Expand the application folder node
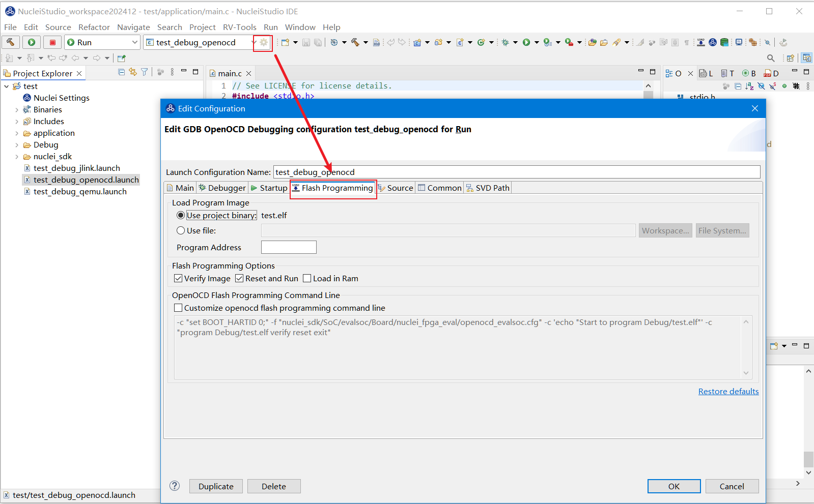 point(17,133)
